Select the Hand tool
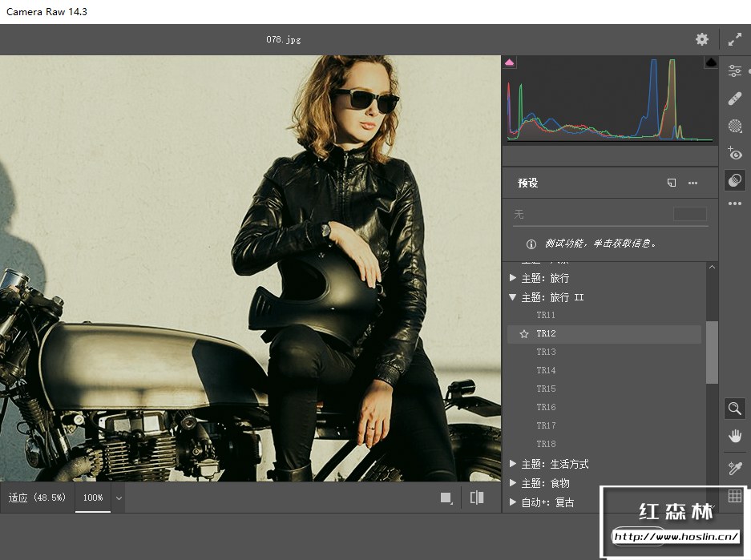This screenshot has width=751, height=560. point(734,436)
